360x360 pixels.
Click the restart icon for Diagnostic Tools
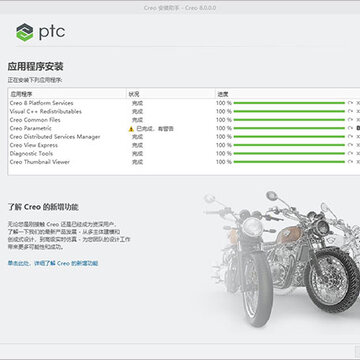click(x=350, y=154)
